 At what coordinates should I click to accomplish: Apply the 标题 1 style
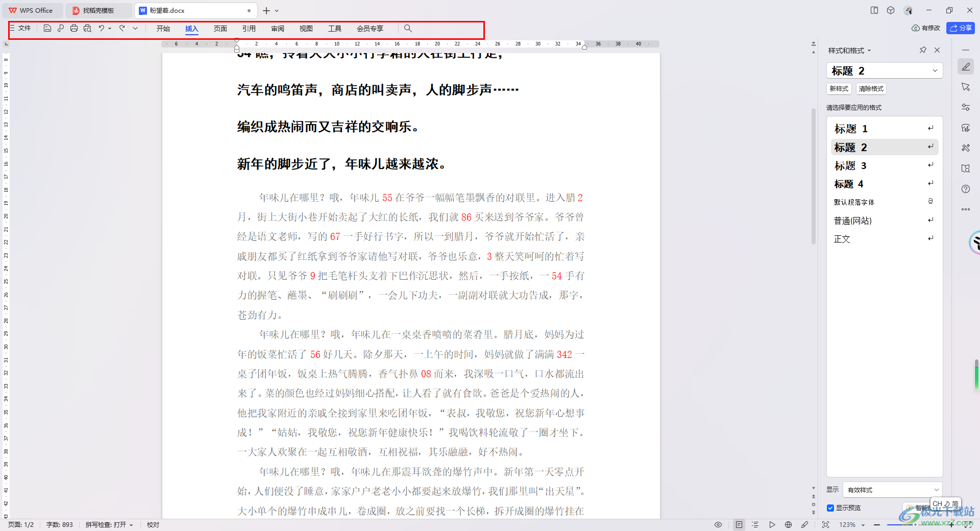[x=885, y=129]
